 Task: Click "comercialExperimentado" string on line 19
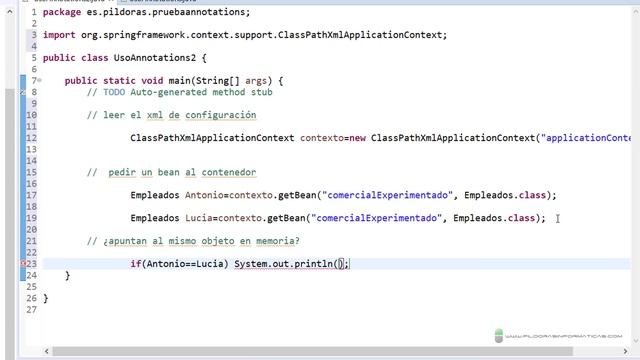[376, 218]
